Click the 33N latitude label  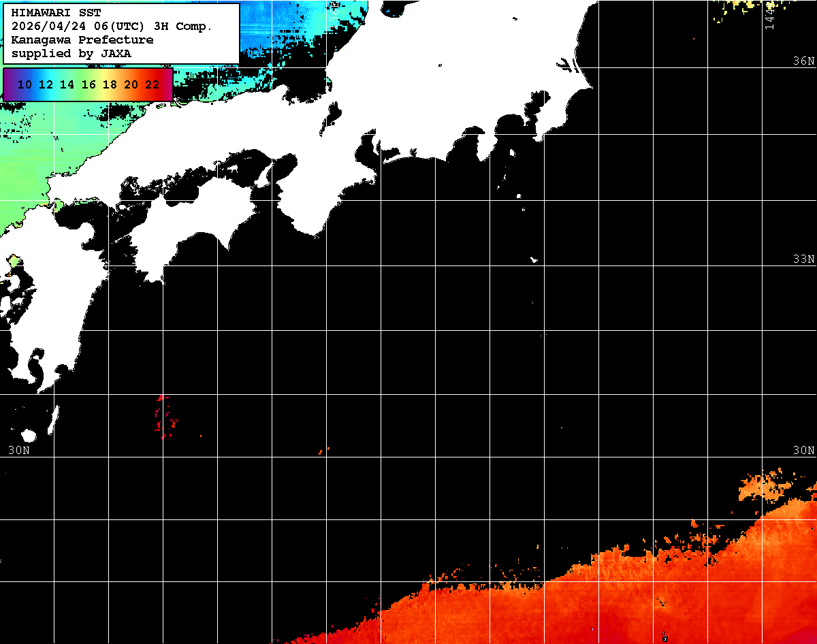[x=803, y=259]
